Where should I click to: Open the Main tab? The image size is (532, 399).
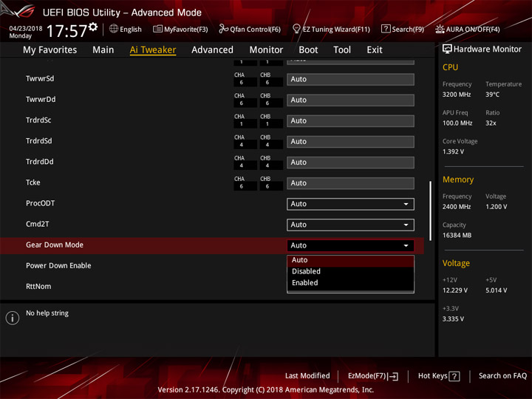pos(103,50)
